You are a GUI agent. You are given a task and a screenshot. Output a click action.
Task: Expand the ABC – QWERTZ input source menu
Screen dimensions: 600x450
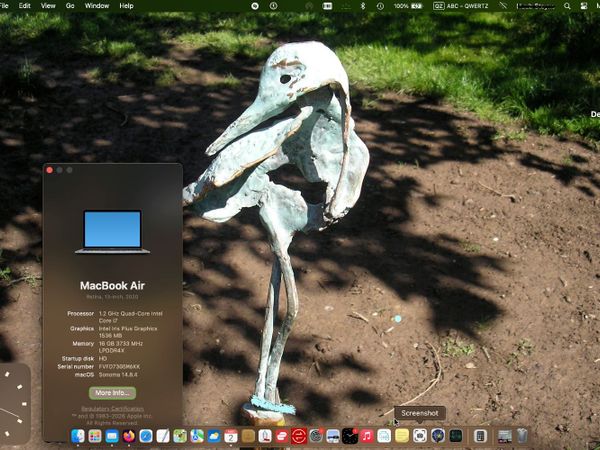466,6
